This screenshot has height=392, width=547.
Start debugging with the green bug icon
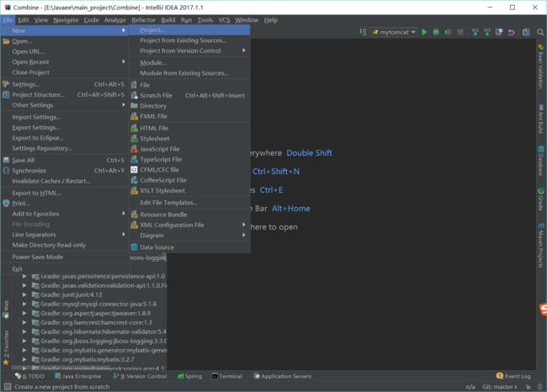(436, 32)
